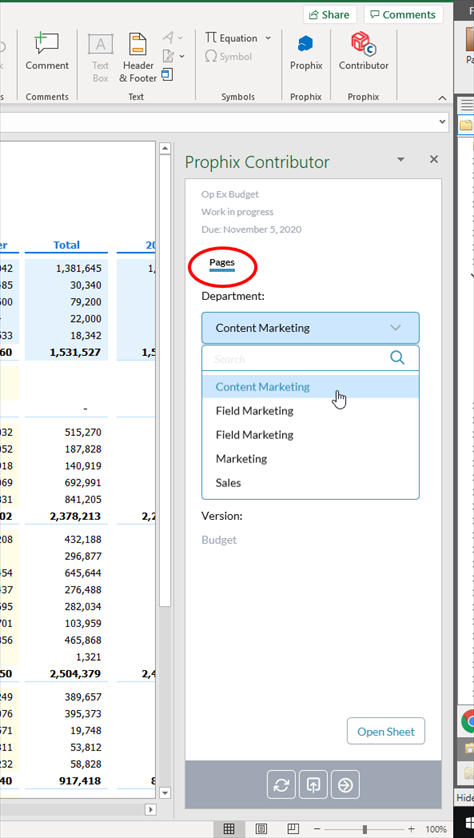474x838 pixels.
Task: Open the WordArt dropdown in Text group
Action: click(x=173, y=38)
